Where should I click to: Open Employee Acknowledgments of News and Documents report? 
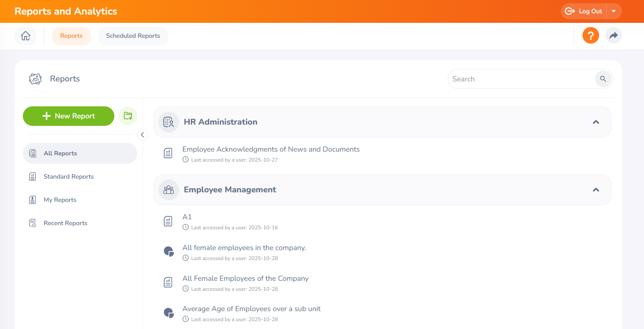click(x=271, y=150)
